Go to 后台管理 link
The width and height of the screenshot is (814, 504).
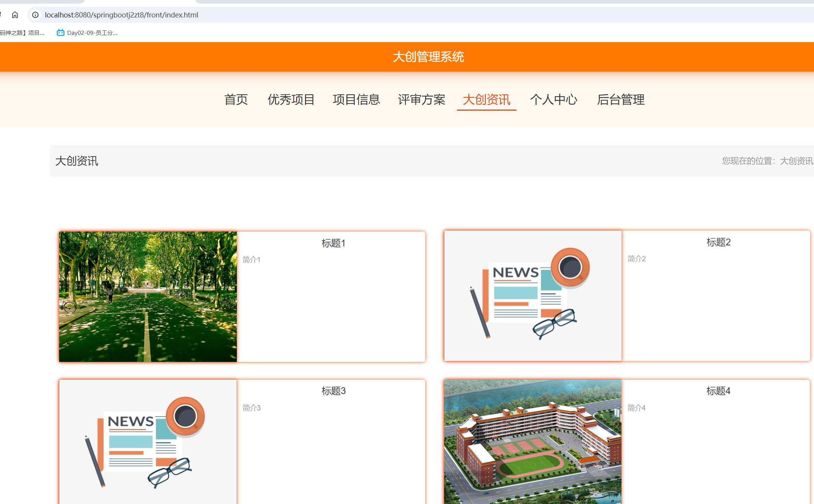pyautogui.click(x=621, y=100)
